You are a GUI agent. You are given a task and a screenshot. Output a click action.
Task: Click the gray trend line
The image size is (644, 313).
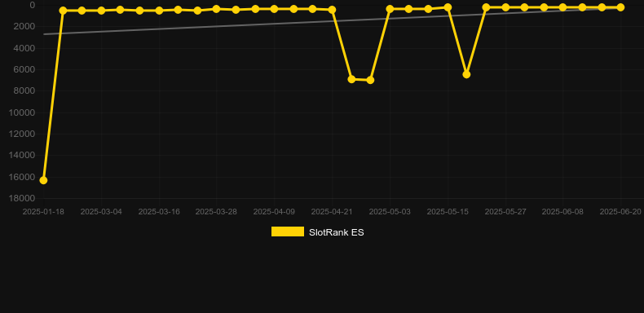(246, 24)
